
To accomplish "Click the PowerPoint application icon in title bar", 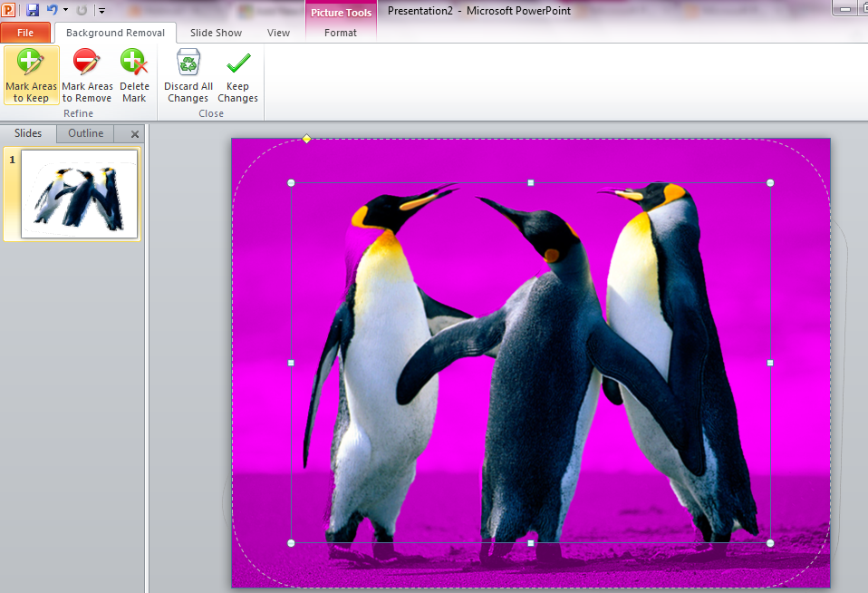I will 10,10.
